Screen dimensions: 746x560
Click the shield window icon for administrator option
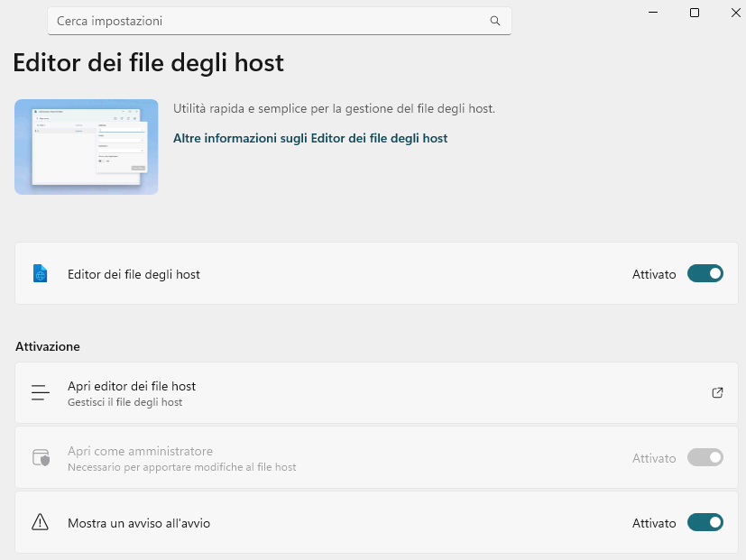(41, 458)
